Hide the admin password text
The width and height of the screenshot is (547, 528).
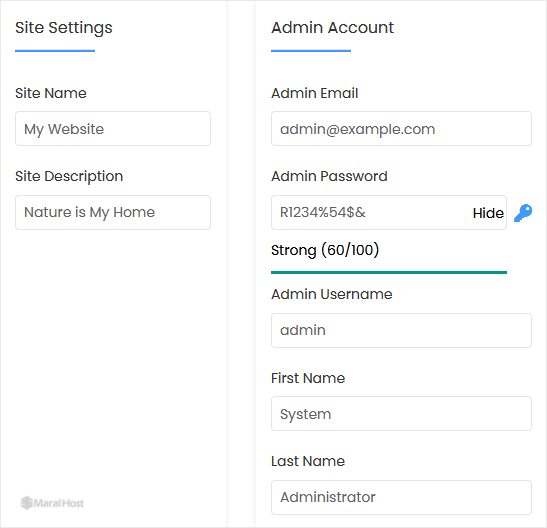pyautogui.click(x=488, y=213)
